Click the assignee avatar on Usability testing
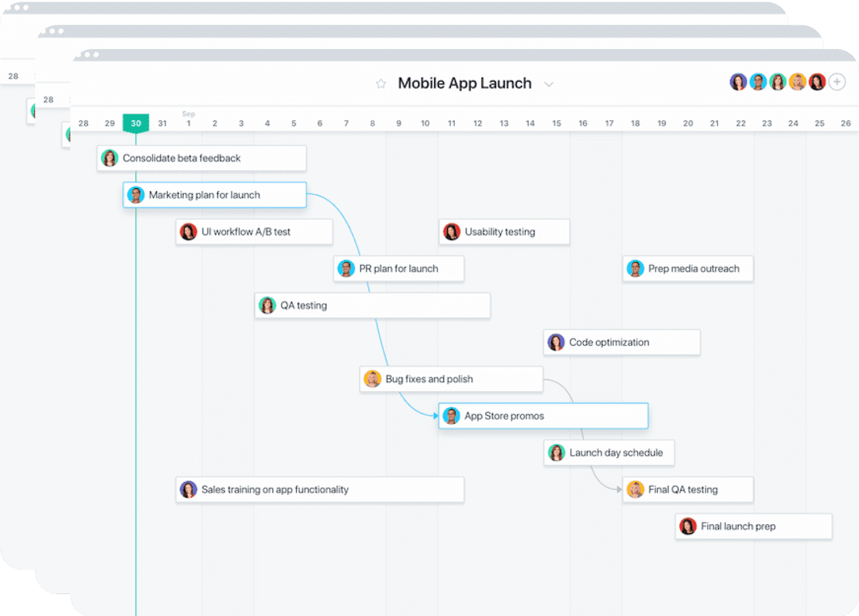 pyautogui.click(x=451, y=232)
